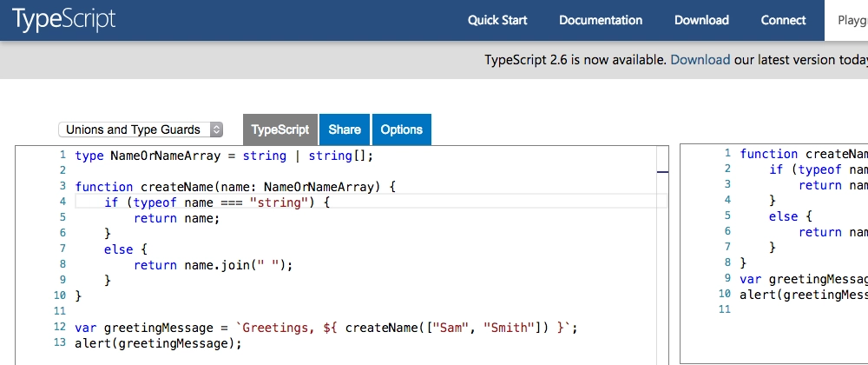Click alert(greetingMessage) on line 13 of the editor

158,343
